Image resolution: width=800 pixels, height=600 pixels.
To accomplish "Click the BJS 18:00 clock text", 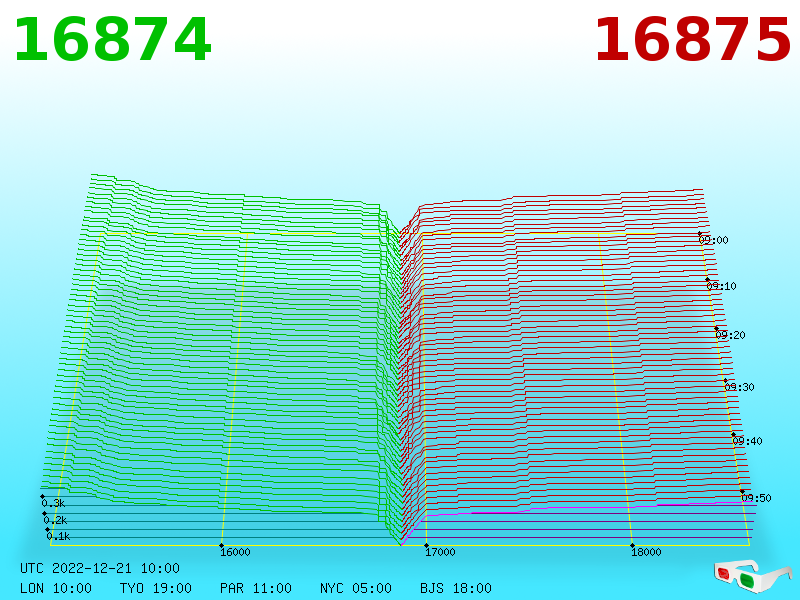I will (x=456, y=588).
